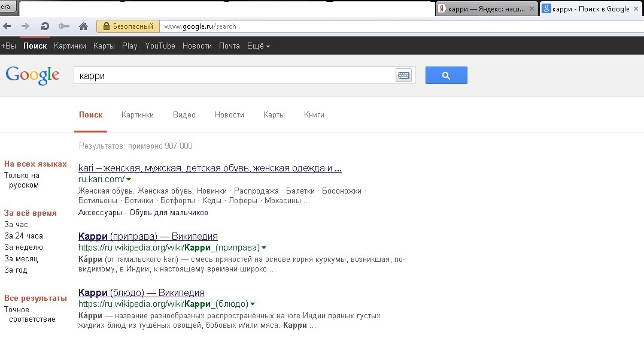Expand the green arrow next to ru.kari.com/
This screenshot has width=644, height=341.
[x=129, y=179]
